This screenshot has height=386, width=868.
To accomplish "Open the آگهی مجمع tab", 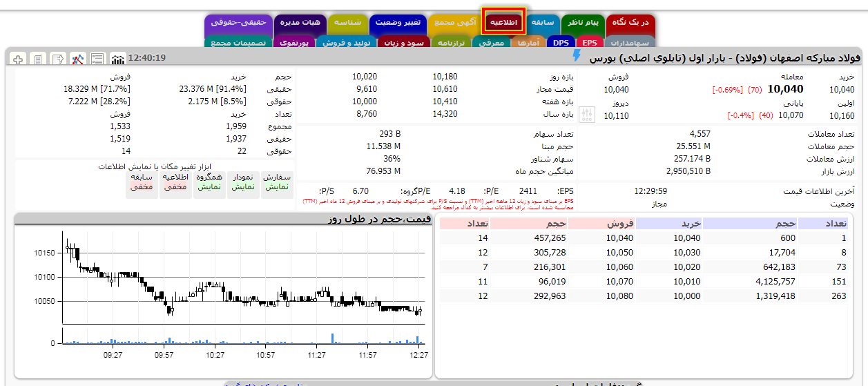I will coord(454,23).
